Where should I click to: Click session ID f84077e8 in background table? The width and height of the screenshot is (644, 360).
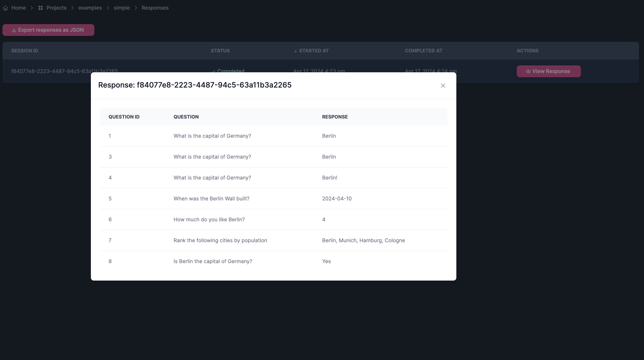(x=65, y=71)
